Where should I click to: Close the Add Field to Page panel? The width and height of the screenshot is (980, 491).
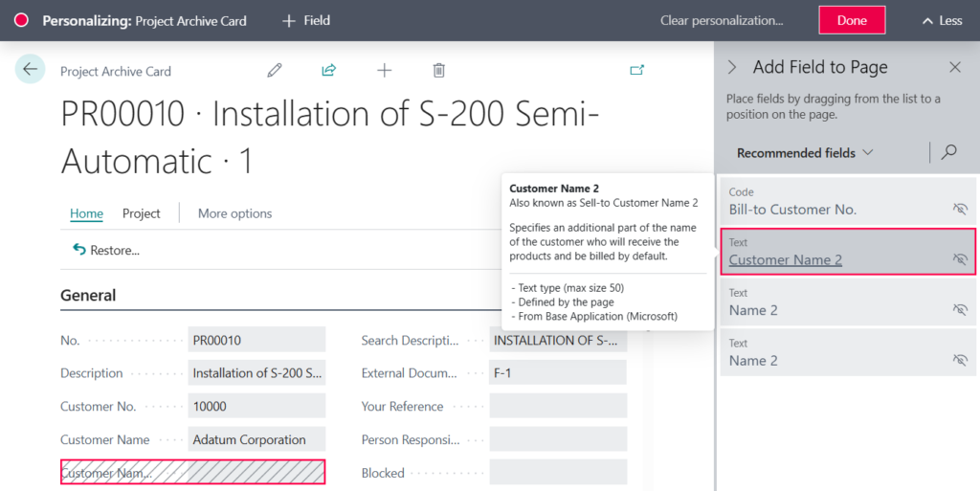954,67
